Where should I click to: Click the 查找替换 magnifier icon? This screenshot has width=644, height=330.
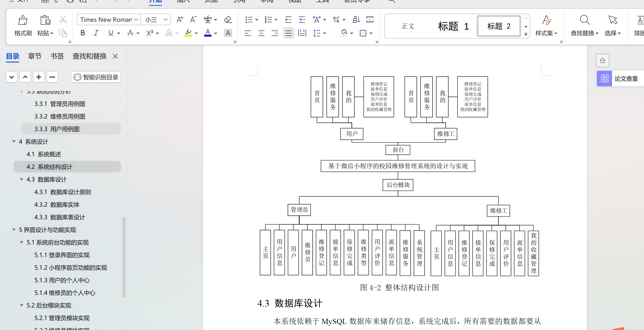(x=584, y=20)
